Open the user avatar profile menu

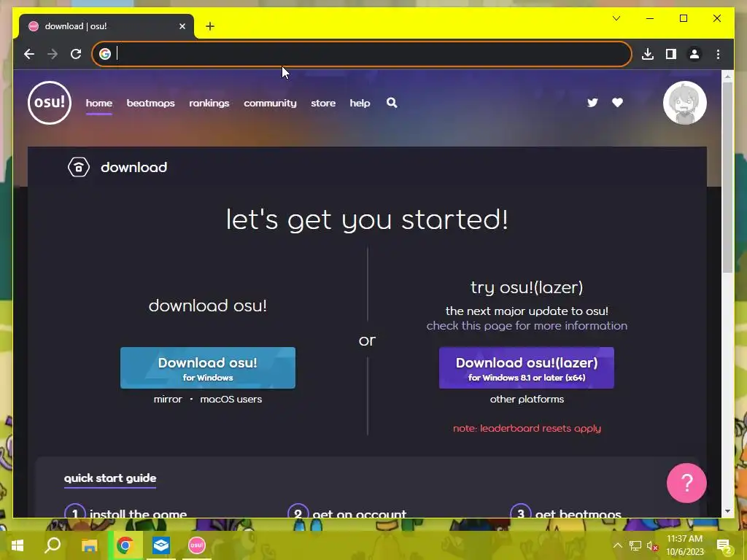pos(684,103)
